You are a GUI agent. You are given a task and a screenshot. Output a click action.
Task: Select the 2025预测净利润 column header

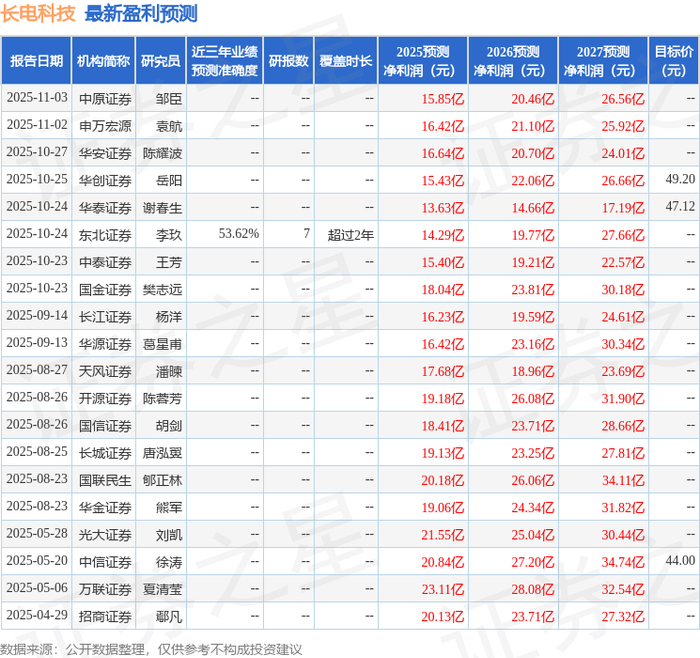click(x=423, y=61)
